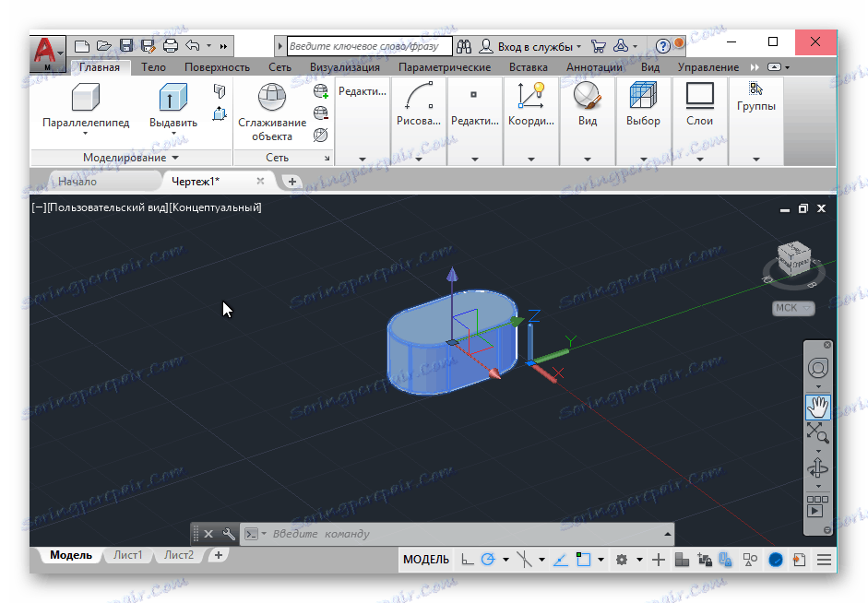The width and height of the screenshot is (868, 603).
Task: Open the AutoCAD application menu button
Action: pos(48,53)
